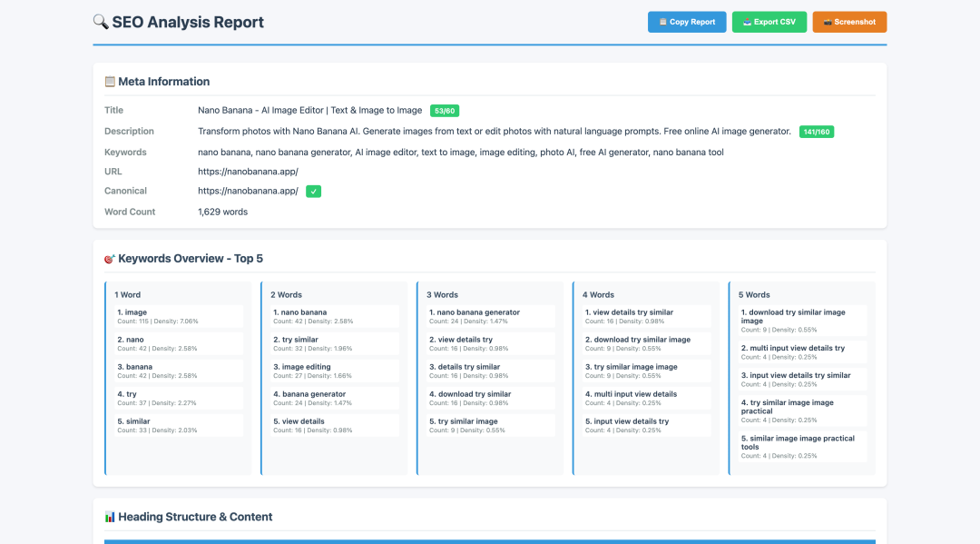Image resolution: width=980 pixels, height=544 pixels.
Task: Click the magnifier icon beside SEO Analysis Report
Action: point(101,22)
